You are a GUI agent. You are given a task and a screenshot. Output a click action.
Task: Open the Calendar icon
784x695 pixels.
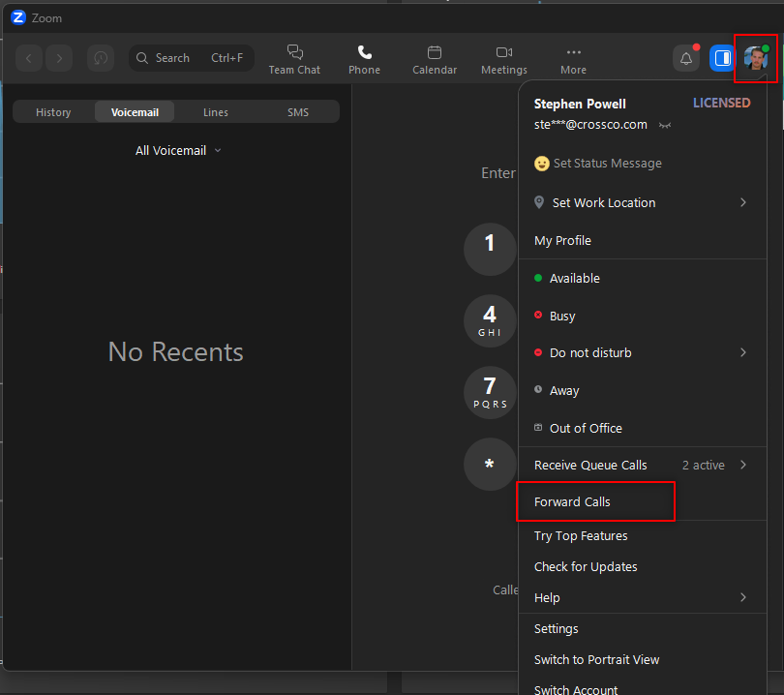[x=435, y=52]
